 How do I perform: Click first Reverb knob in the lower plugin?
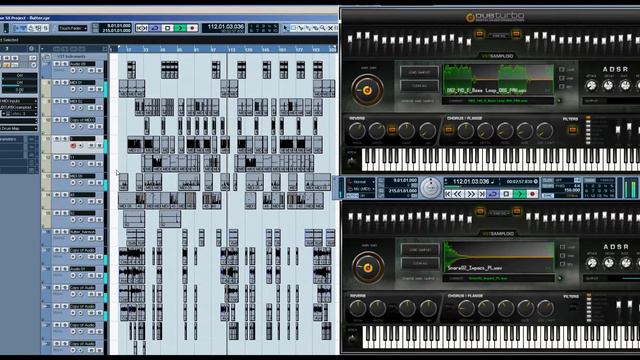[x=358, y=309]
